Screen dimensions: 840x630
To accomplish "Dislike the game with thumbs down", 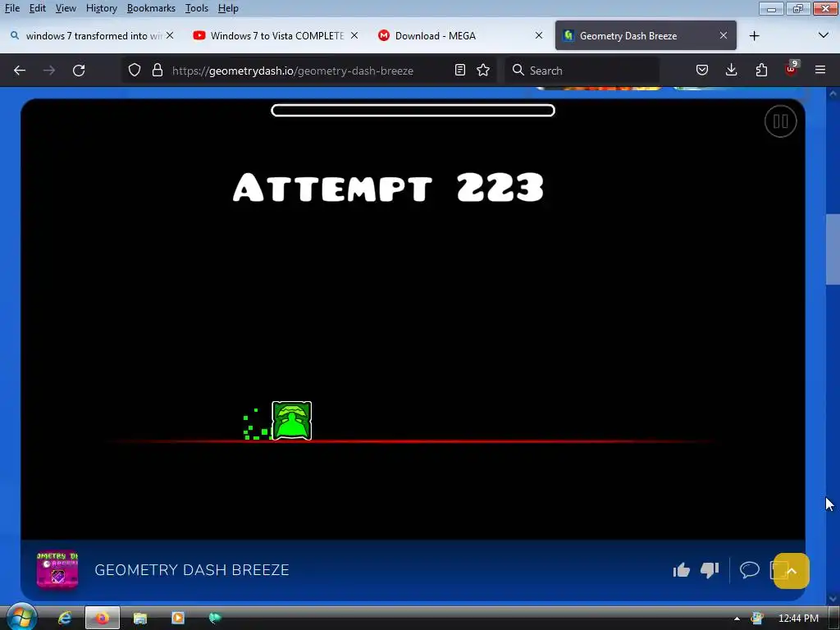I will click(710, 570).
